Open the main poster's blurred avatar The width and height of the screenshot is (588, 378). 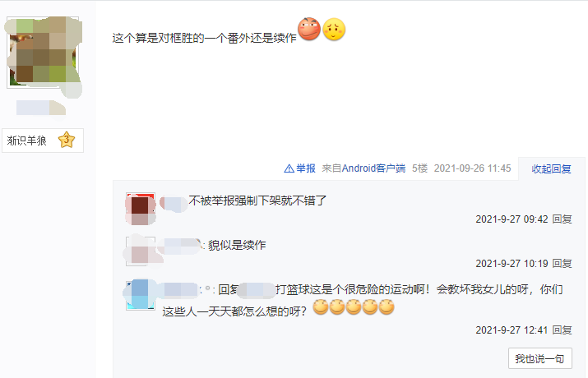coord(43,53)
